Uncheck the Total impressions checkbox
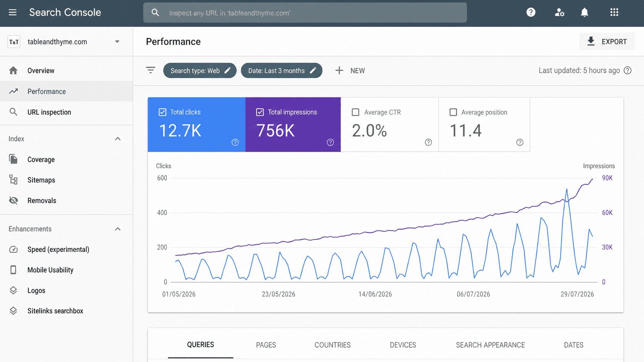Viewport: 644px width, 362px height. coord(260,112)
